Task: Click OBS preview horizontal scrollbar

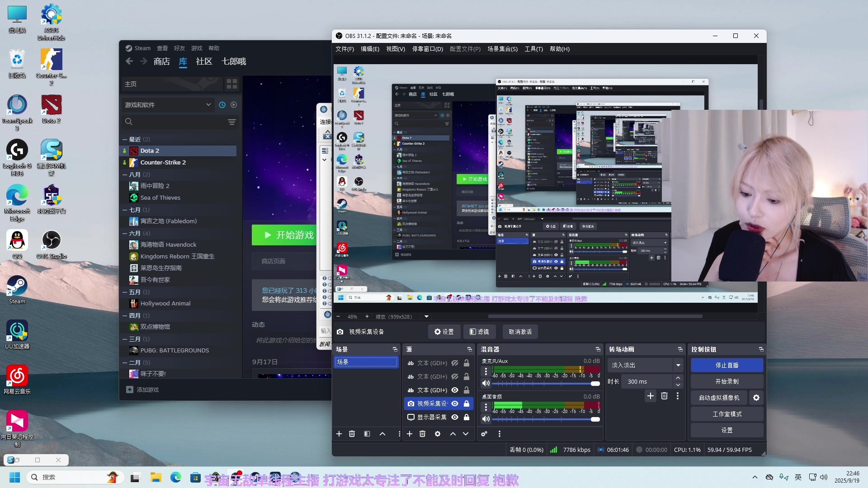Action: pos(595,316)
